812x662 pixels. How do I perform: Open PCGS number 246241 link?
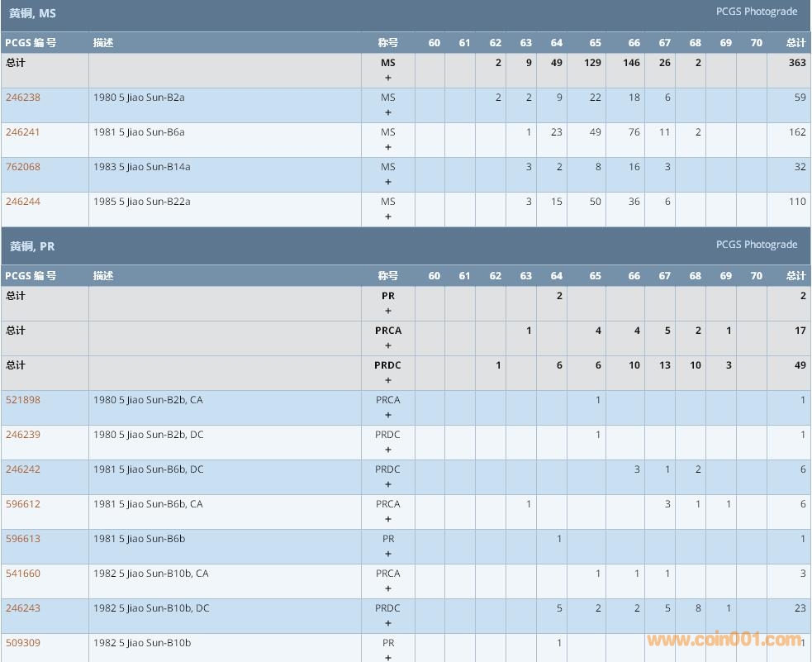pos(23,132)
